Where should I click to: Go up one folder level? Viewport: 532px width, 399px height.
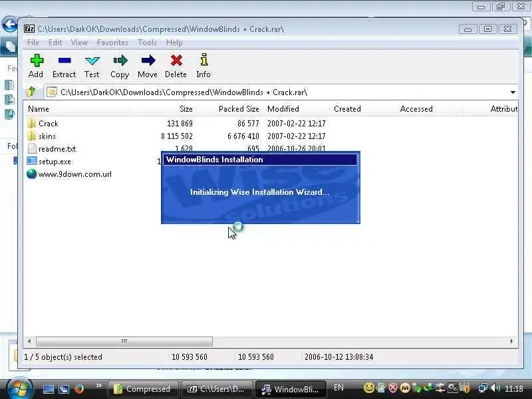[x=31, y=92]
